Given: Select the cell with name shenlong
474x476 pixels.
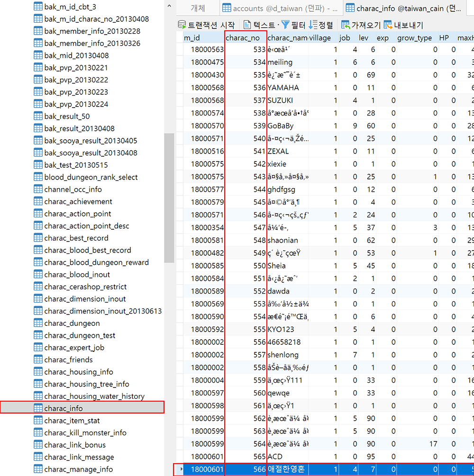Looking at the screenshot, I should 287,355.
